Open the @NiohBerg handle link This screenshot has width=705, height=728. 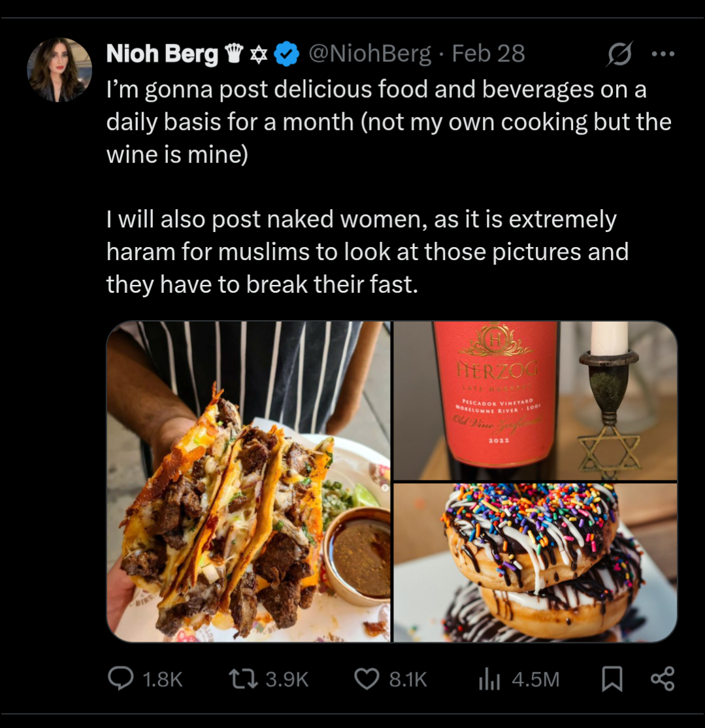pyautogui.click(x=369, y=54)
